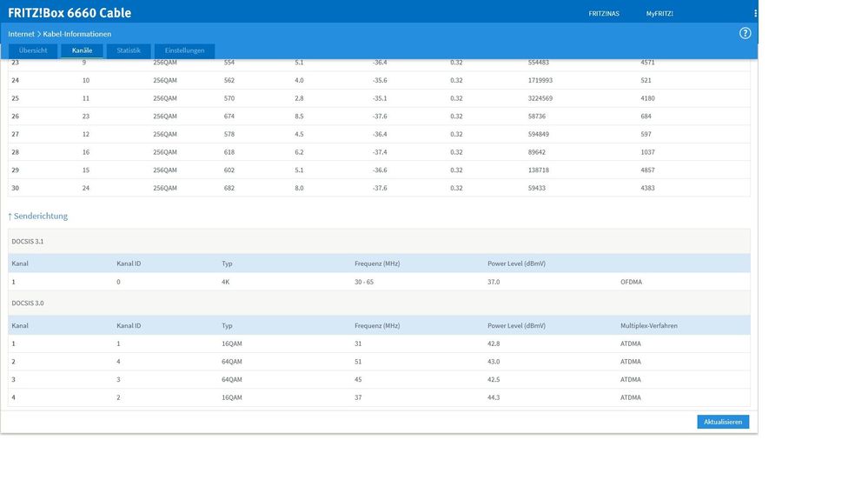Go to Internet in the breadcrumb
The height and width of the screenshot is (480, 868).
point(21,34)
